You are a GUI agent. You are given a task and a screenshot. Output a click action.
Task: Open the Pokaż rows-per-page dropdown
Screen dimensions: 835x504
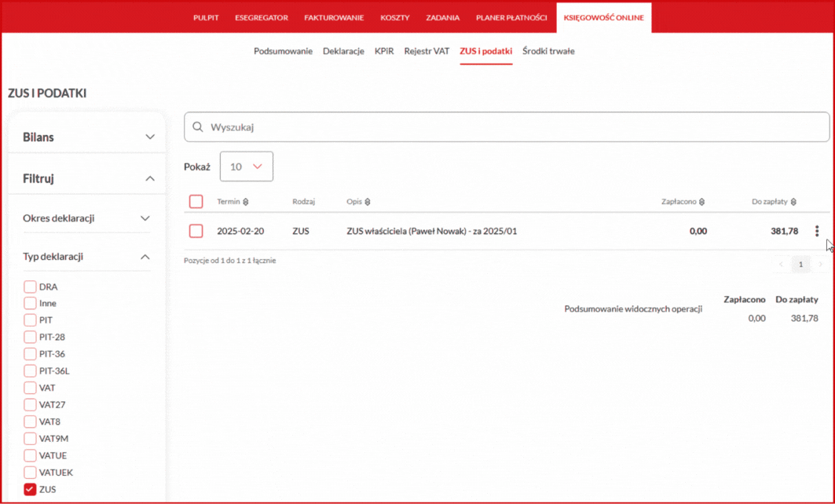[247, 166]
